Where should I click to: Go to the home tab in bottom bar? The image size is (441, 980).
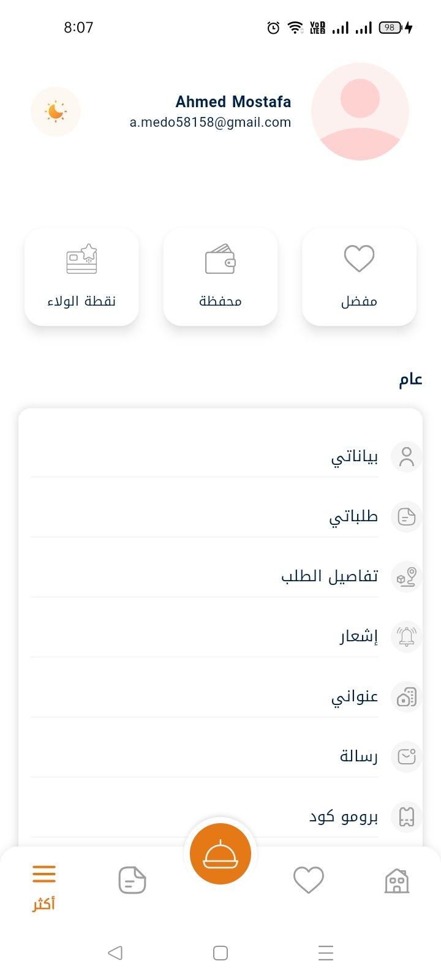397,881
